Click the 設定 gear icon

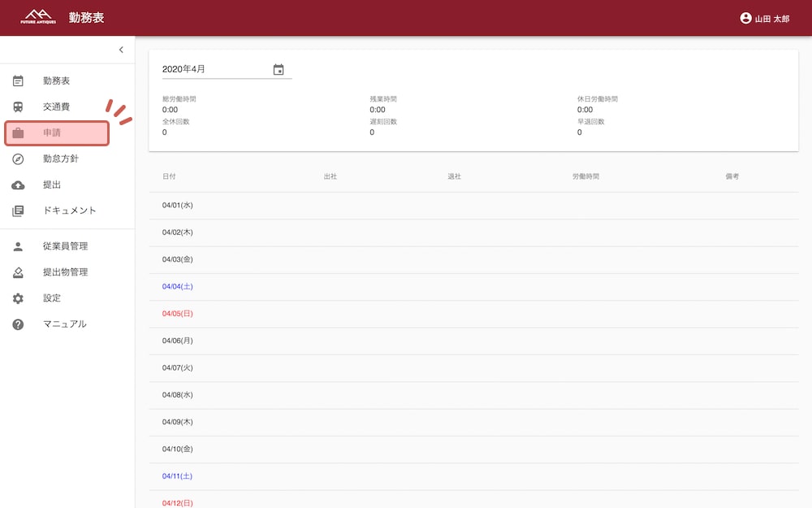pyautogui.click(x=18, y=298)
